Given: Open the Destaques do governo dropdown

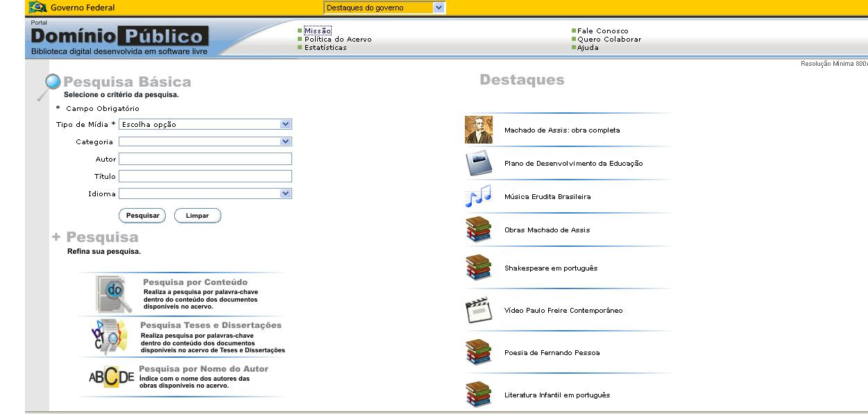Looking at the screenshot, I should pos(384,8).
